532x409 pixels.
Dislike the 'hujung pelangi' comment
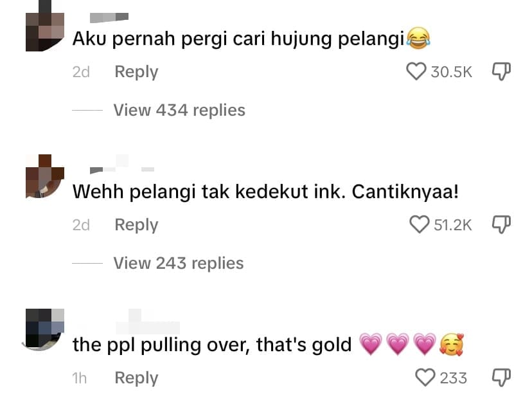501,71
